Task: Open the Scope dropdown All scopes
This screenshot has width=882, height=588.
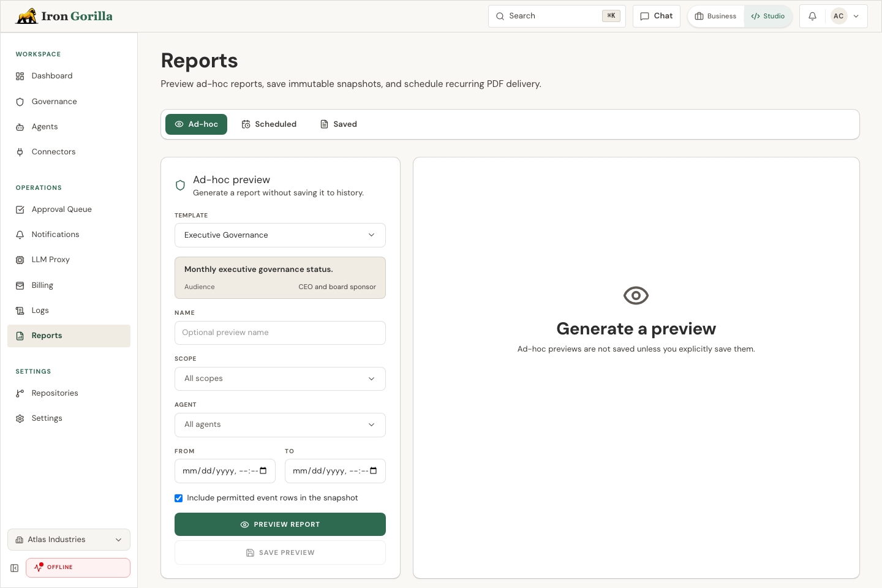Action: click(280, 379)
